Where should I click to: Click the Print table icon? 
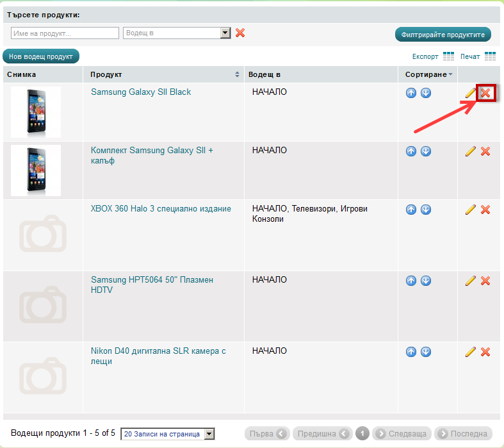tap(490, 56)
